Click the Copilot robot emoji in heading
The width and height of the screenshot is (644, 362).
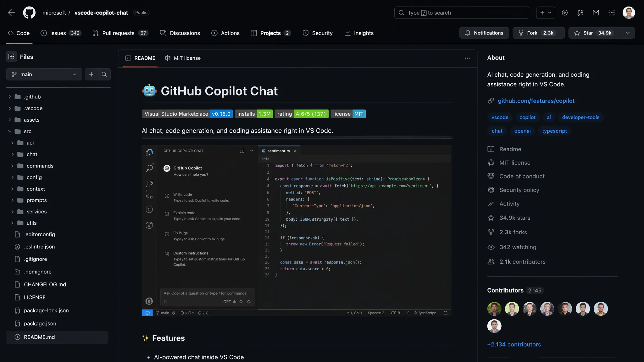pyautogui.click(x=149, y=90)
